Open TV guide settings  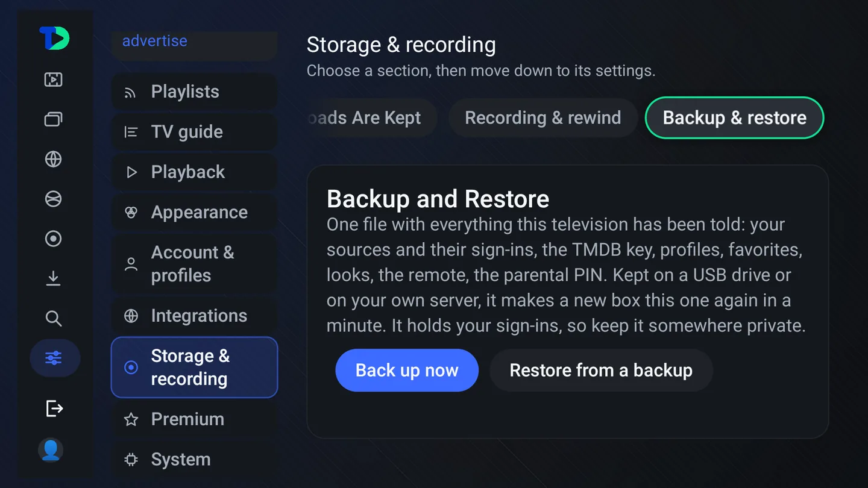coord(194,132)
